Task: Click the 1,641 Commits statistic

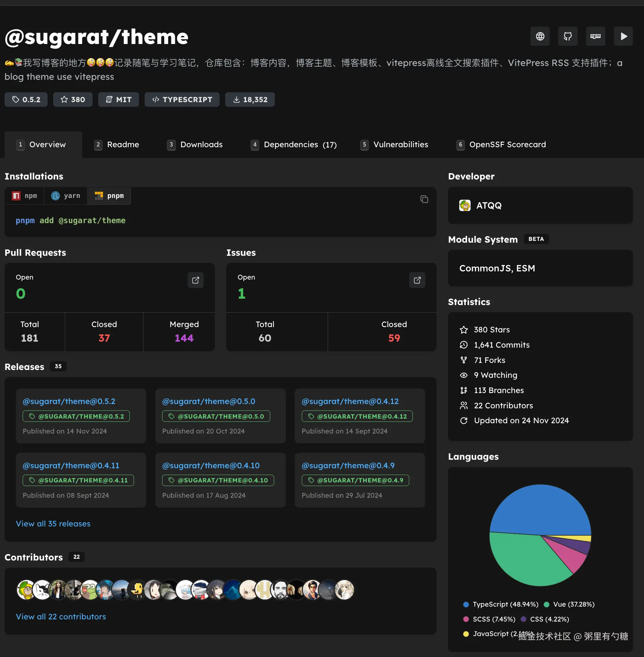Action: coord(494,345)
